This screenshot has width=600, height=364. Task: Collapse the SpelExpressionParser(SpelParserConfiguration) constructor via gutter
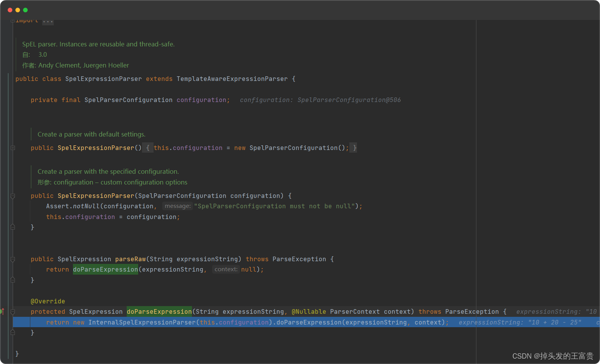tap(13, 196)
